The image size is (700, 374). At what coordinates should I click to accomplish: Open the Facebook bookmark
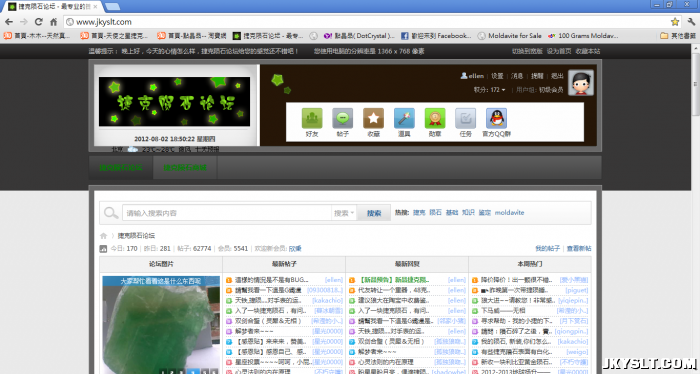(436, 36)
